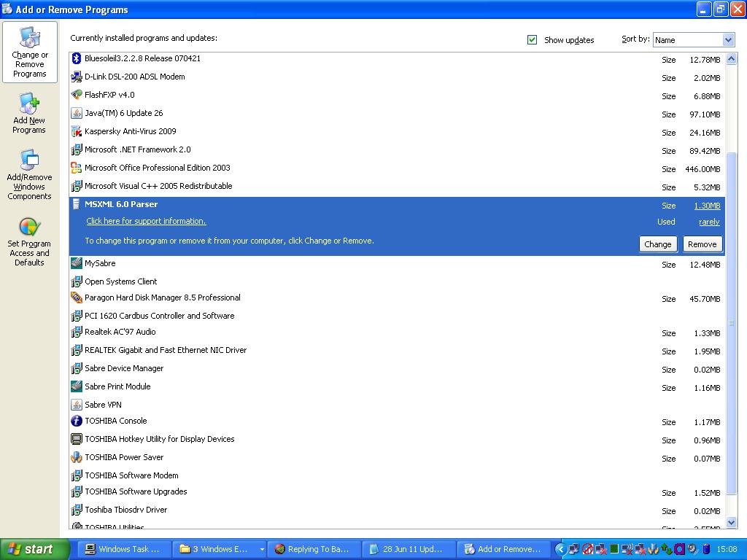
Task: Click the Microsoft Office Professional 2003 icon
Action: coord(76,168)
